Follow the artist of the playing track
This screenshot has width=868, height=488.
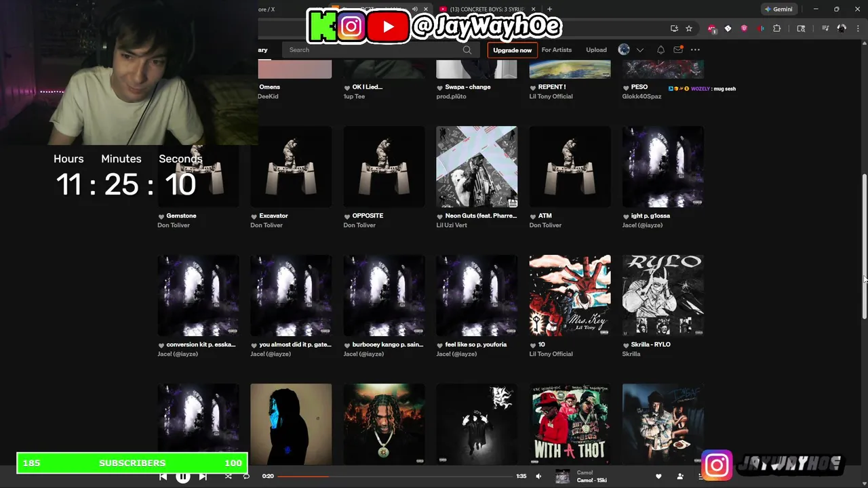click(680, 476)
